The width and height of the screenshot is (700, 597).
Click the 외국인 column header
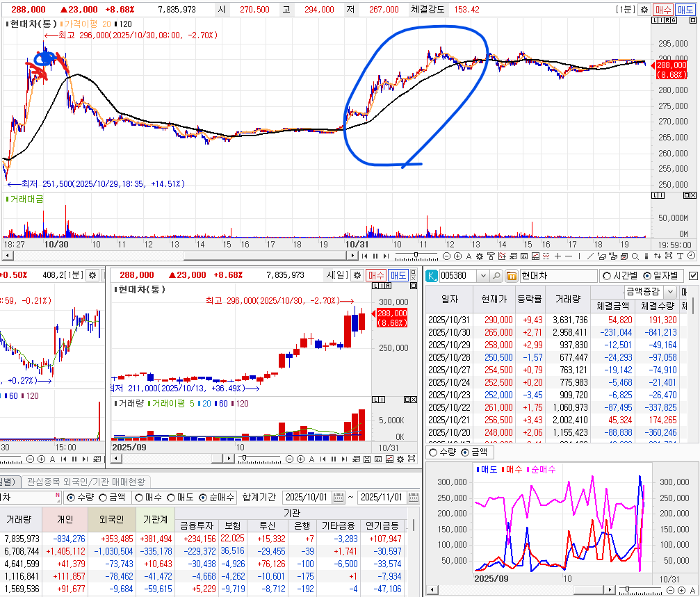pos(112,519)
